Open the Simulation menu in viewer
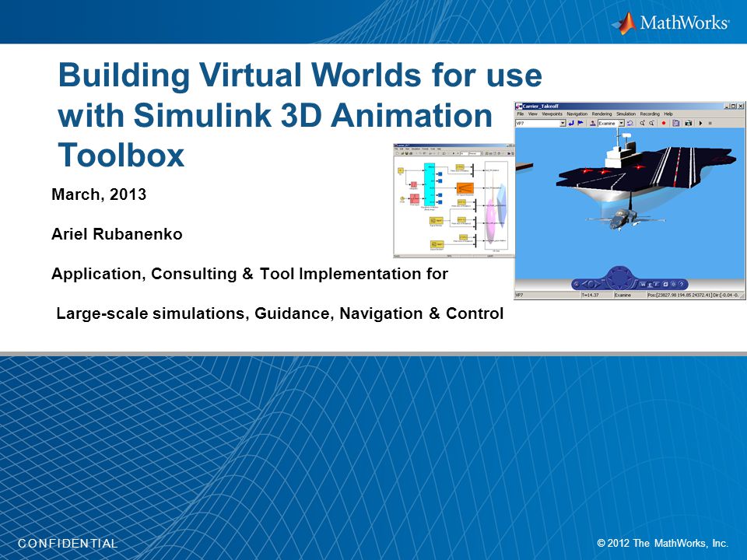Image resolution: width=747 pixels, height=560 pixels. (x=626, y=114)
